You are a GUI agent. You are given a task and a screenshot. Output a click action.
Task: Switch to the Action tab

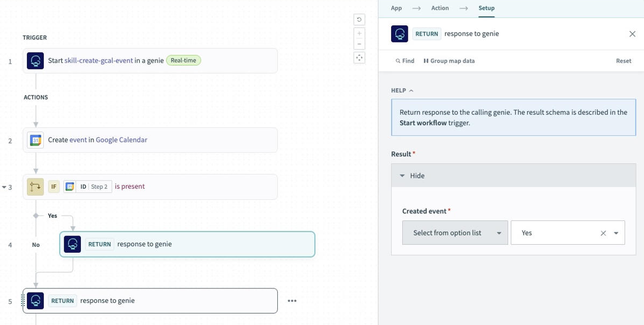point(440,8)
